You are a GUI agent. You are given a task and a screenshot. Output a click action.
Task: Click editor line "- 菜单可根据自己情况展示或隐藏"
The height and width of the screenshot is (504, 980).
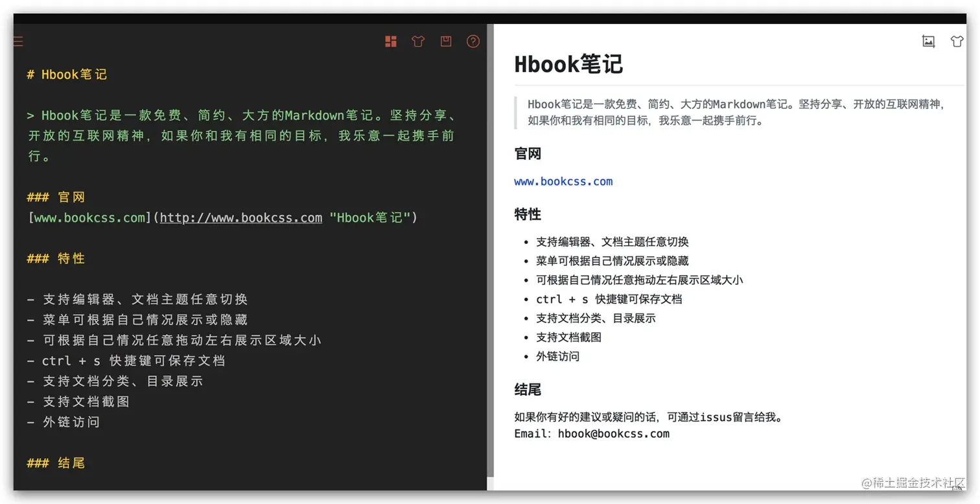[x=137, y=320]
